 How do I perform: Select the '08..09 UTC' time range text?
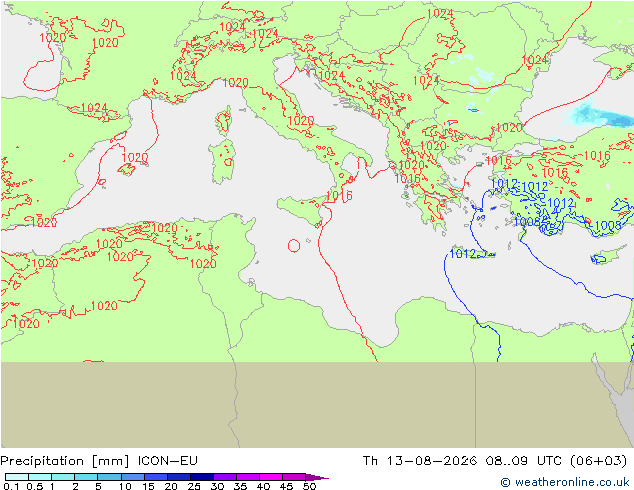click(x=524, y=460)
